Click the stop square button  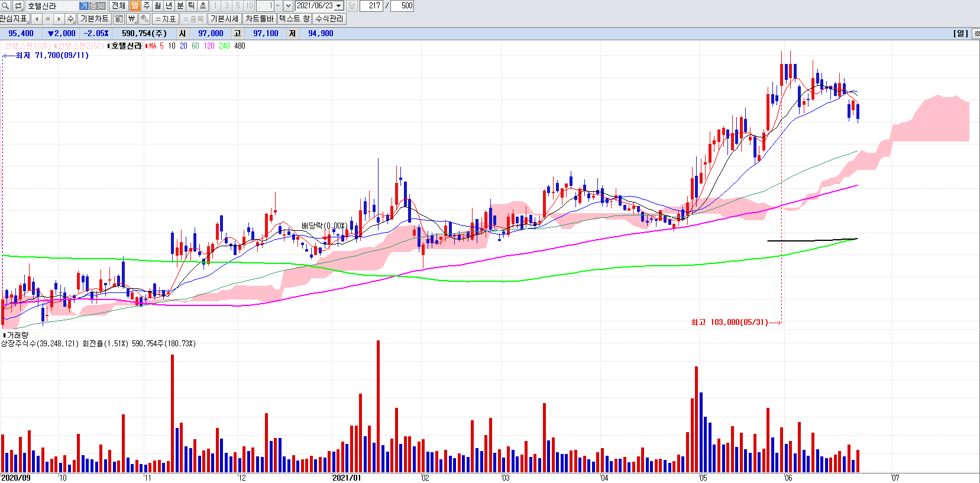pos(48,19)
